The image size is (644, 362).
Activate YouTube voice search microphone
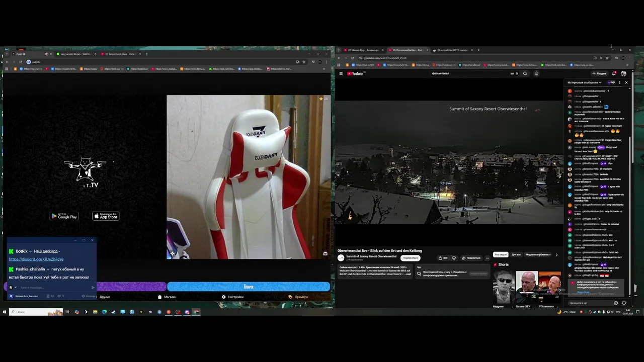(536, 73)
